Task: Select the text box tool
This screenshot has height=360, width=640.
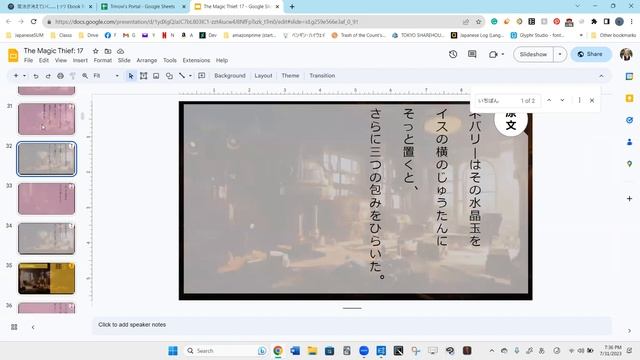Action: pos(143,76)
